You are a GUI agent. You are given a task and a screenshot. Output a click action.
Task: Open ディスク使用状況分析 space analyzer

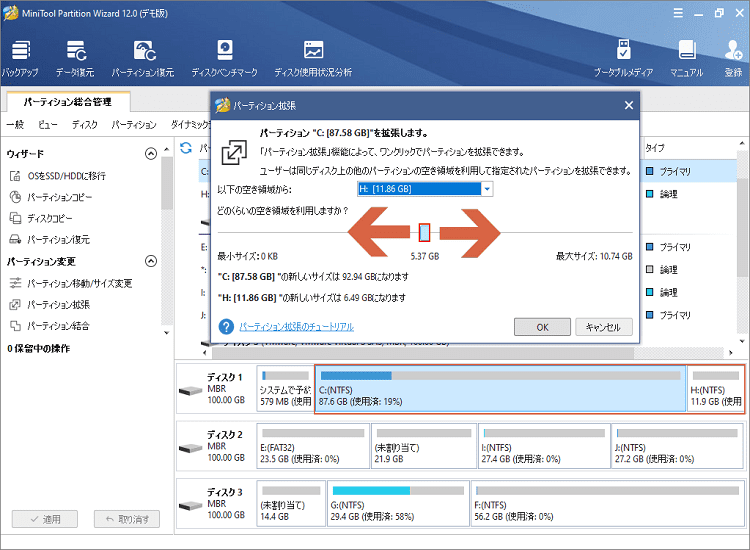point(313,59)
